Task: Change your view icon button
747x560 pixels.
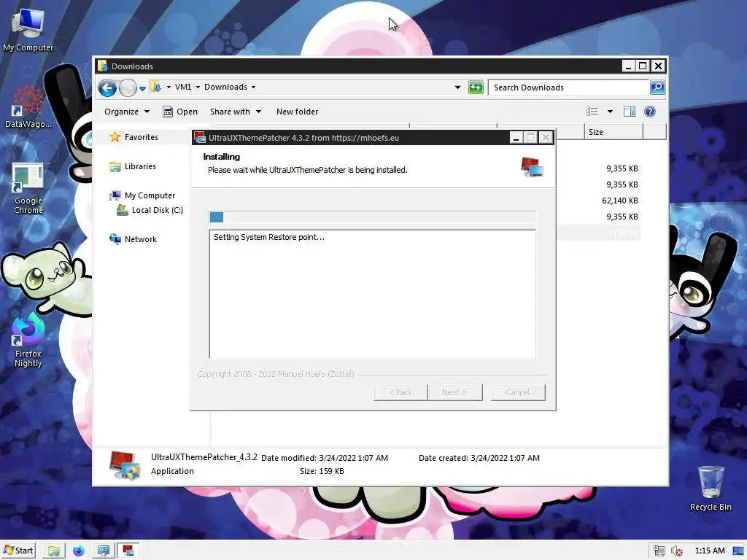Action: 592,112
